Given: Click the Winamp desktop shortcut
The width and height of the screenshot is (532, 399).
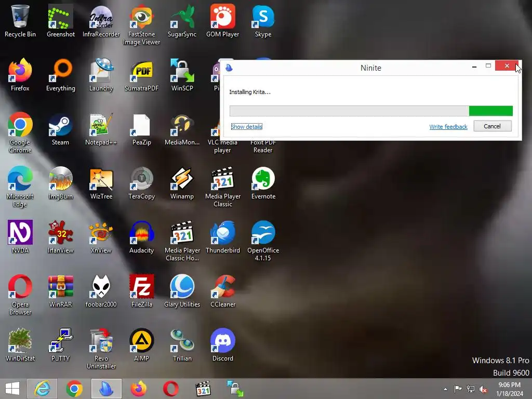Looking at the screenshot, I should (x=182, y=183).
